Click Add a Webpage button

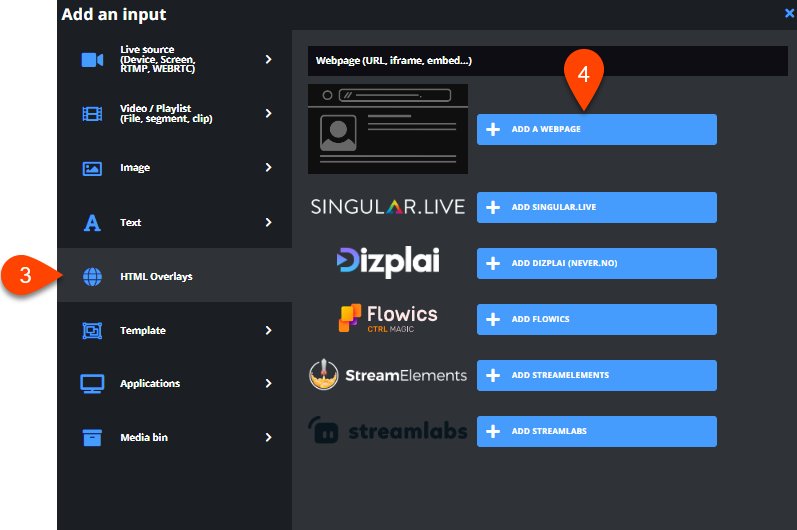point(597,129)
